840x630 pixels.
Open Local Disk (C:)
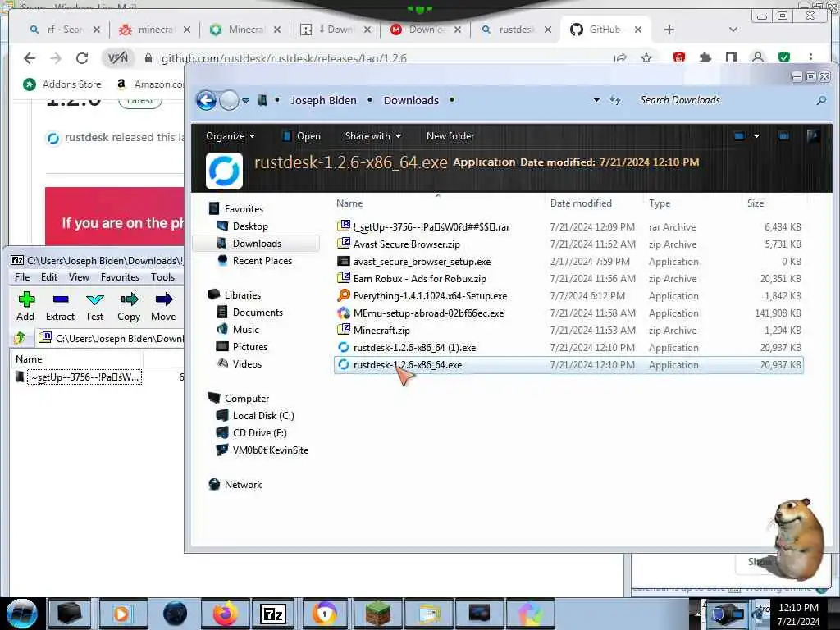tap(263, 416)
